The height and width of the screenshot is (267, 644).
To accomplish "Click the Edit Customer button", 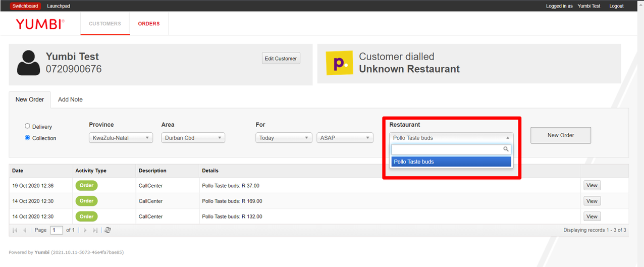I will pyautogui.click(x=281, y=59).
